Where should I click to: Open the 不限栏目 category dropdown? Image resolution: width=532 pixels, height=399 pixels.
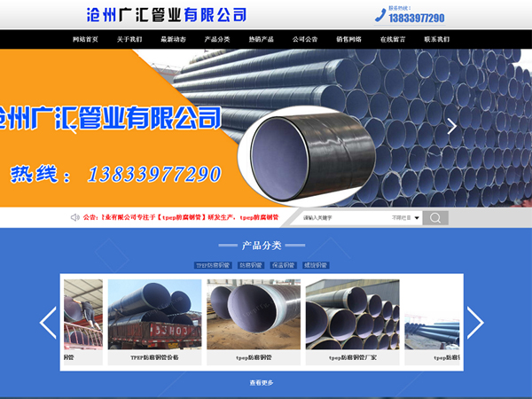[404, 217]
